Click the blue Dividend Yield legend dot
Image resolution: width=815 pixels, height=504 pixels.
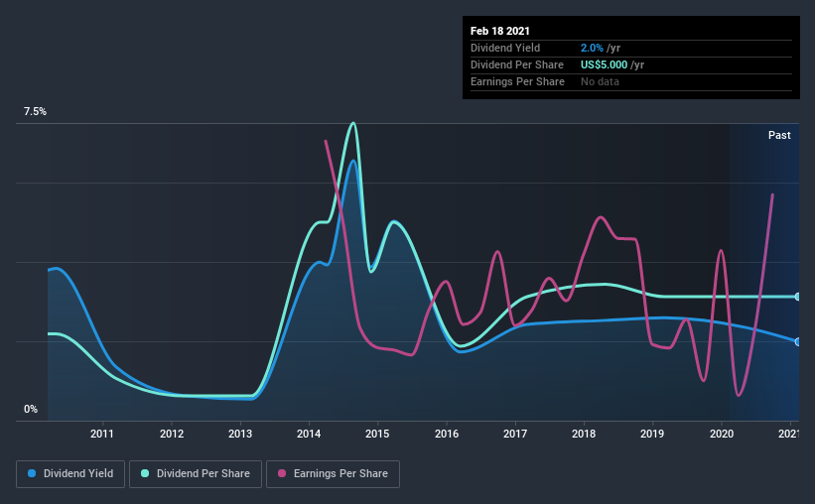pos(32,473)
